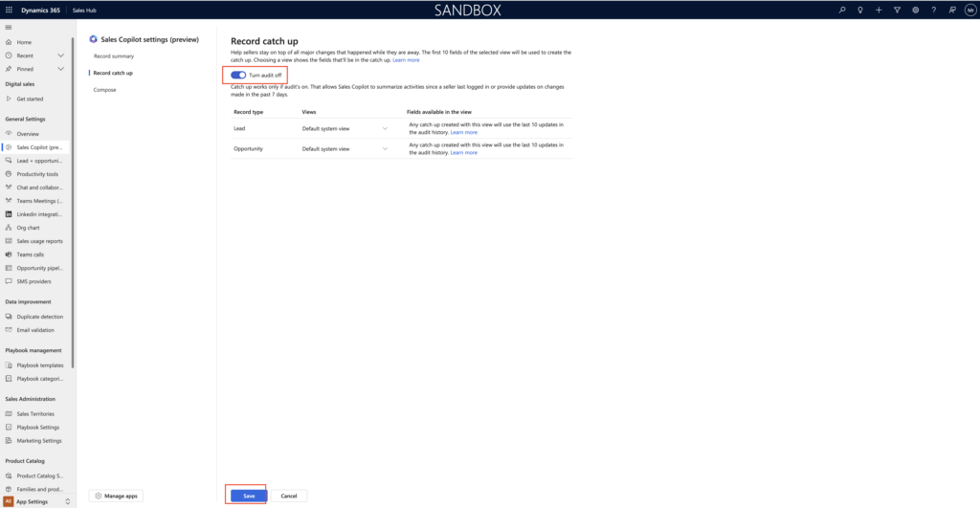Viewport: 980px width, 508px height.
Task: Open Sales Copilot (preview) in sidebar
Action: click(x=36, y=147)
